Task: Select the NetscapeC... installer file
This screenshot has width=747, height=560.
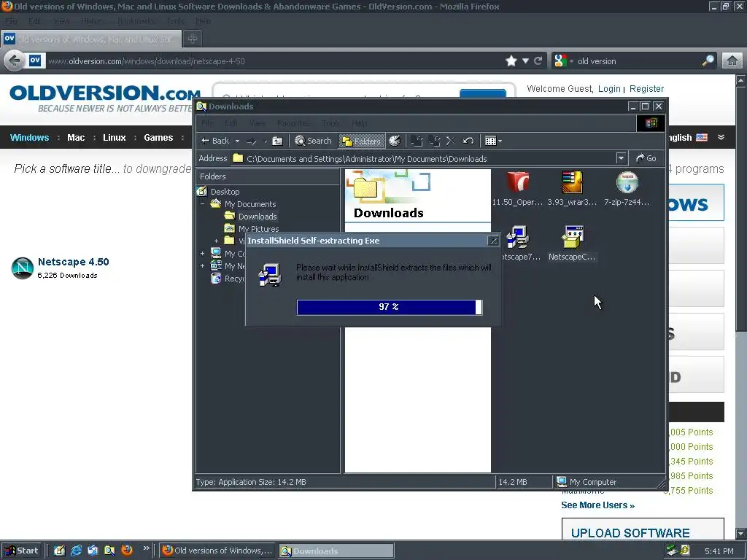Action: pos(572,244)
